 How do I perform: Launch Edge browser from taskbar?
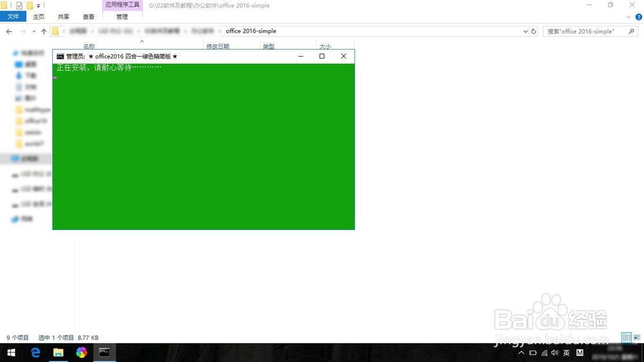pos(35,352)
